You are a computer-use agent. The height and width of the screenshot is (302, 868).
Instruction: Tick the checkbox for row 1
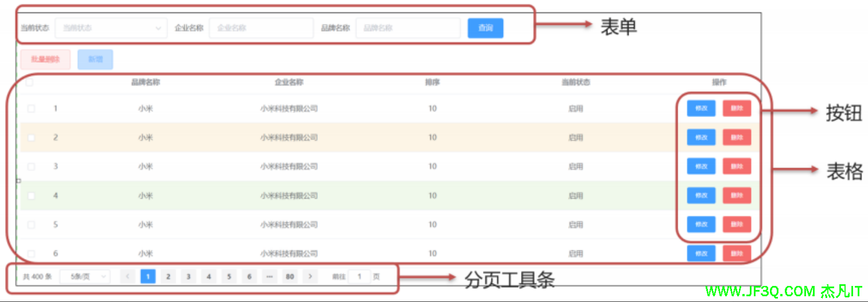pyautogui.click(x=31, y=109)
